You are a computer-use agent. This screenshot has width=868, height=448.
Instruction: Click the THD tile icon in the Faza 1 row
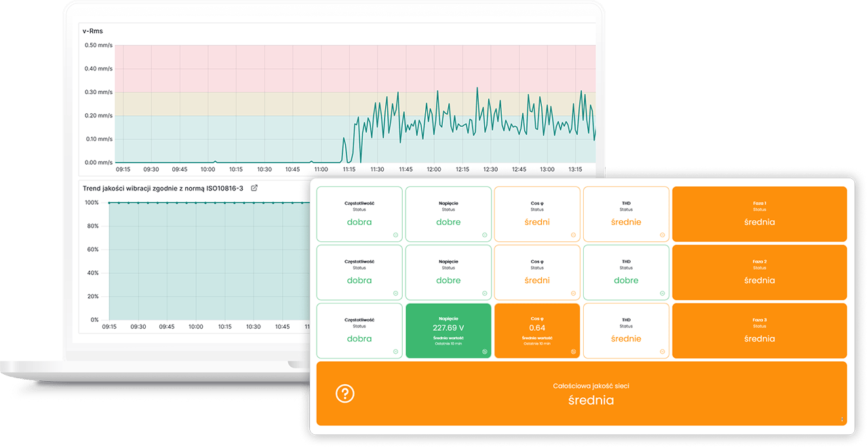(662, 235)
